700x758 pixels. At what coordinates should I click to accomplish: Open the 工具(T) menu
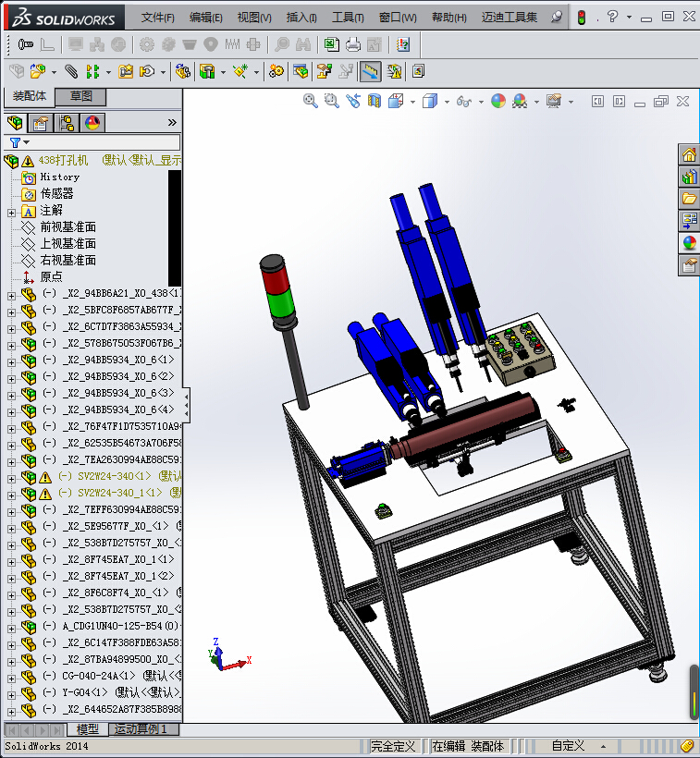(348, 18)
